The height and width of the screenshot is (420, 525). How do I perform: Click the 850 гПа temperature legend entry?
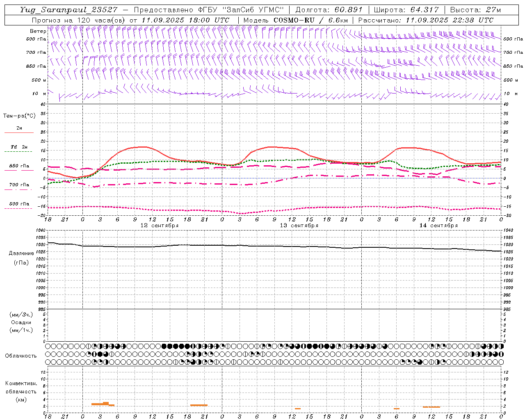(x=19, y=166)
